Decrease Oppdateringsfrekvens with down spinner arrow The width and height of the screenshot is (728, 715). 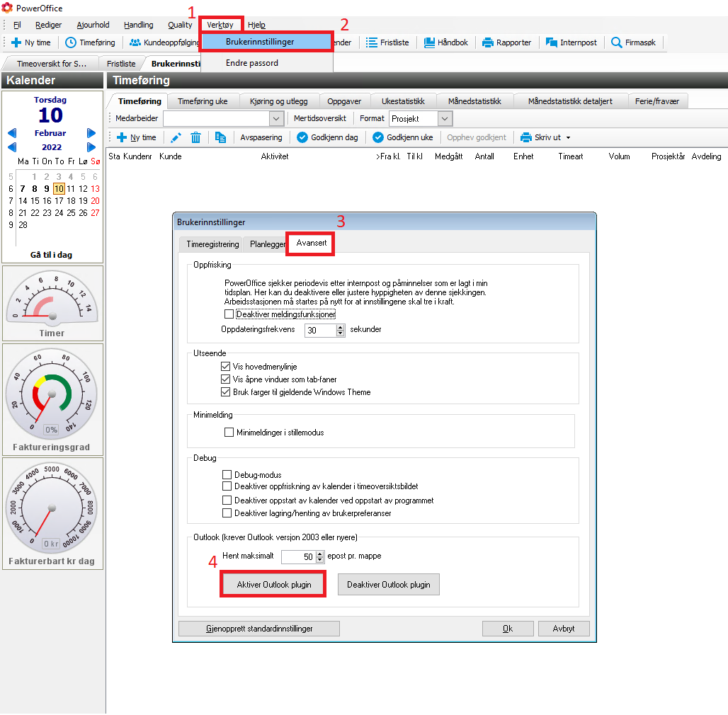click(x=341, y=333)
